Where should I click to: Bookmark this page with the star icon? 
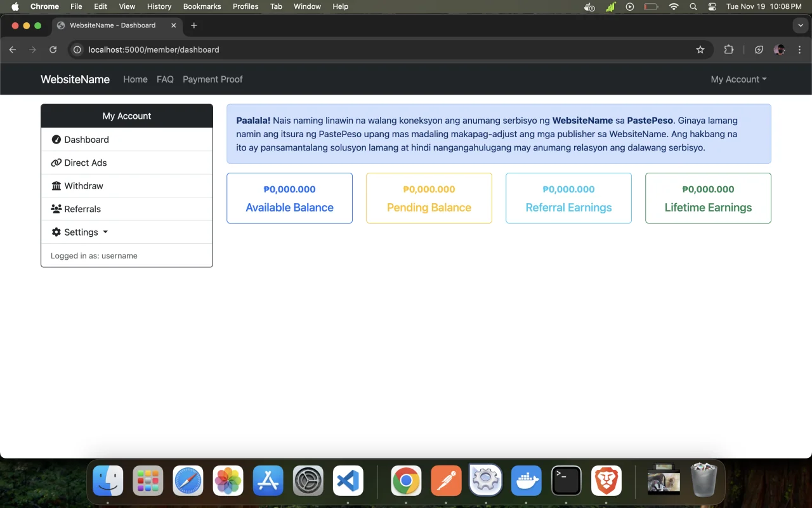[700, 50]
